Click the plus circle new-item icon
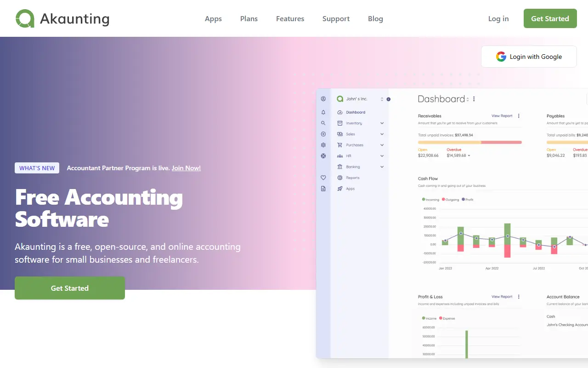 click(x=323, y=134)
